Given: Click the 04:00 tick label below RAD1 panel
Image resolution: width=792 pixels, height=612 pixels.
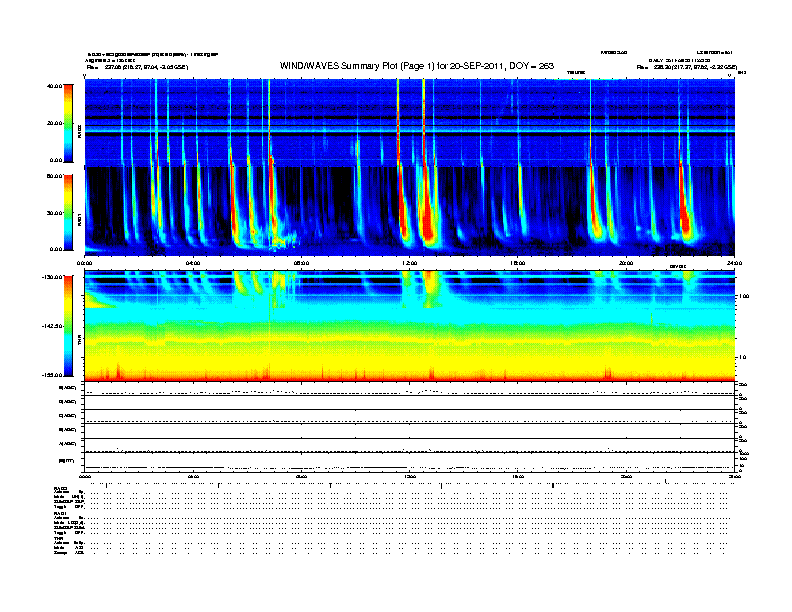Looking at the screenshot, I should click(193, 263).
